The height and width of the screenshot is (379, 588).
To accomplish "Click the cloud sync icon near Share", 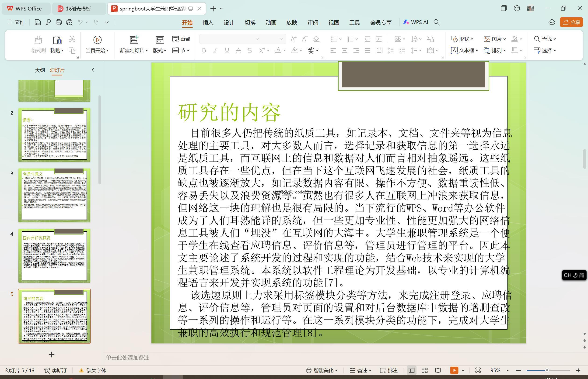I will coord(552,22).
